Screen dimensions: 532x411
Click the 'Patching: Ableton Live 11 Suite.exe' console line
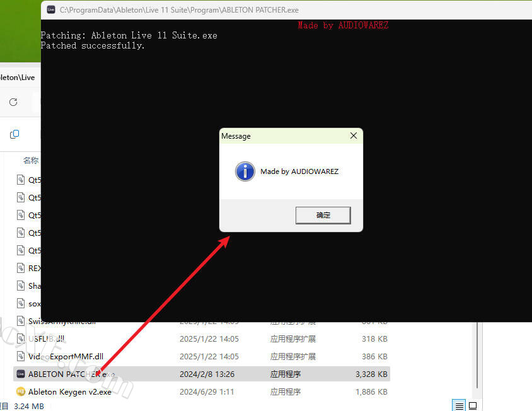[x=129, y=35]
